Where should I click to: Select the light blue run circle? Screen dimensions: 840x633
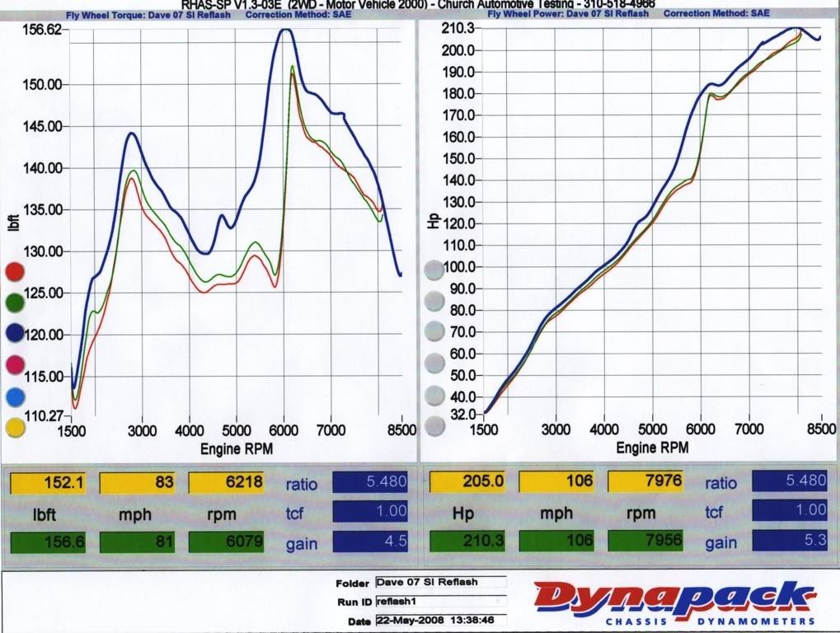tap(14, 396)
